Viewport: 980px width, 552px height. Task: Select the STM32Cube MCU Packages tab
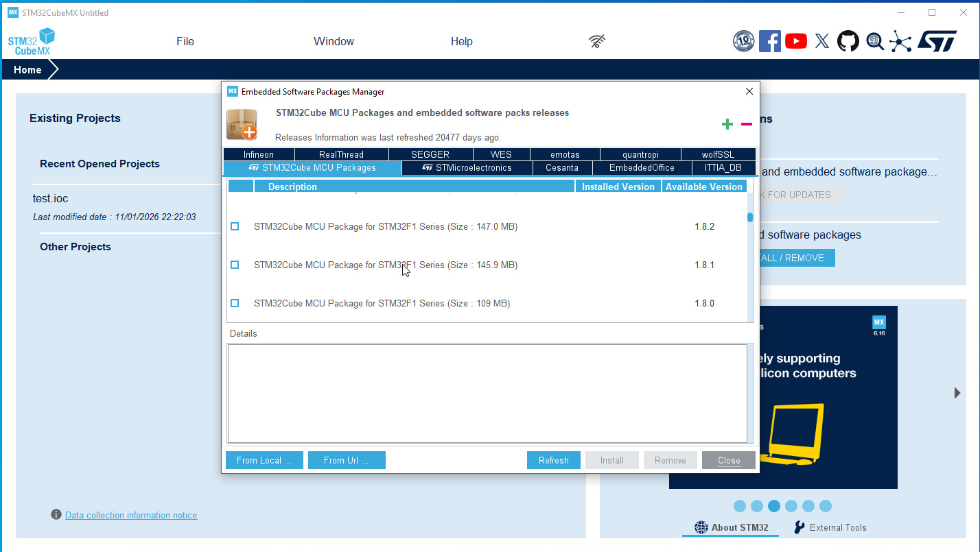[x=312, y=168]
